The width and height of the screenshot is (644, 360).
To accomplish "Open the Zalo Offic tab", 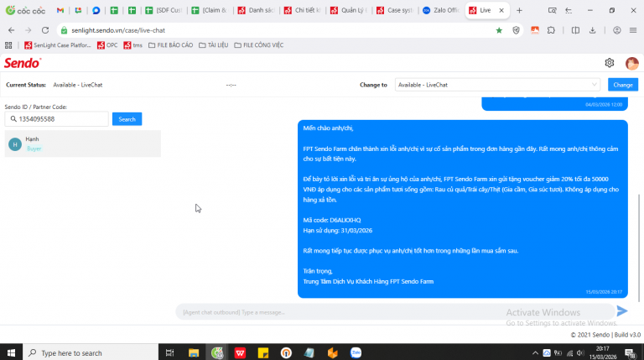I will tap(441, 10).
